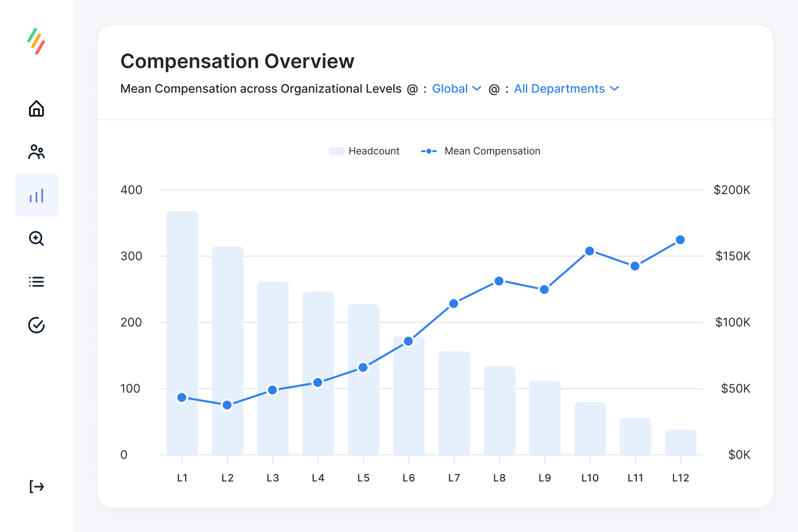Select the L12 compensation data point
798x532 pixels.
[x=680, y=240]
